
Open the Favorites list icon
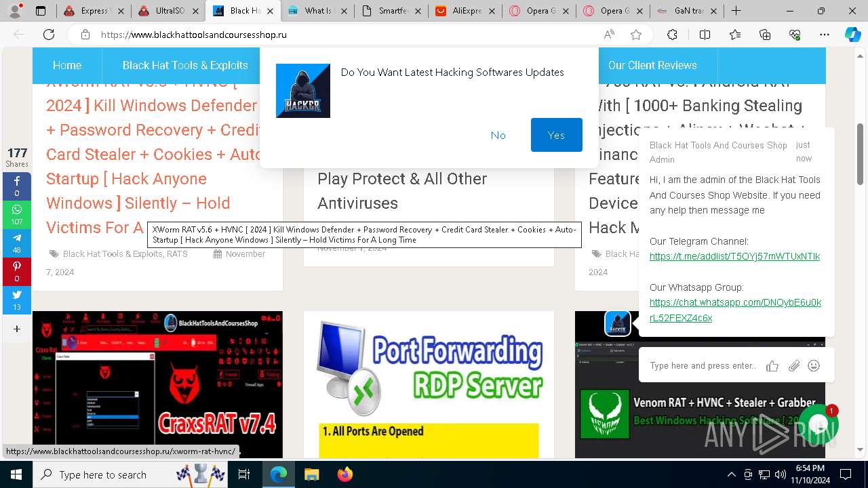point(735,35)
